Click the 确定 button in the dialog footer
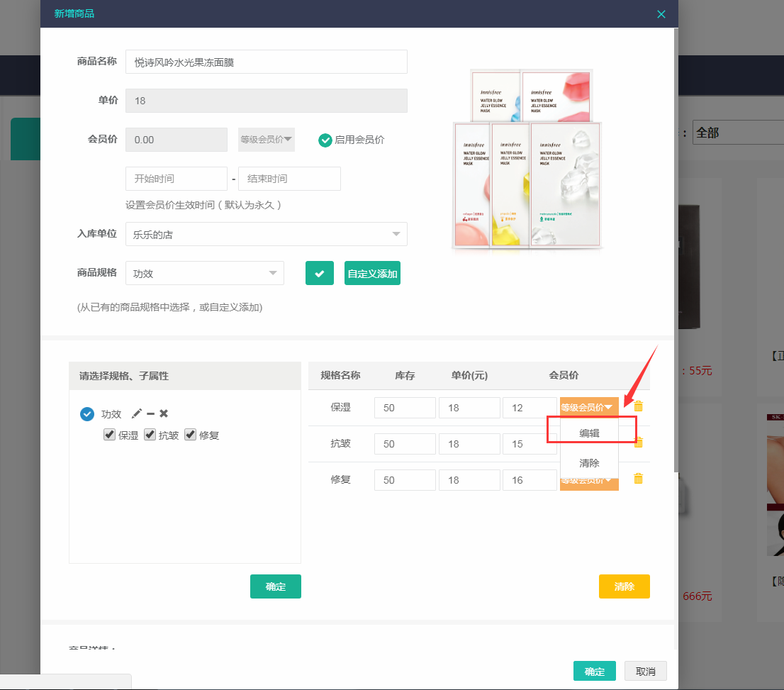Image resolution: width=784 pixels, height=690 pixels. pos(595,672)
